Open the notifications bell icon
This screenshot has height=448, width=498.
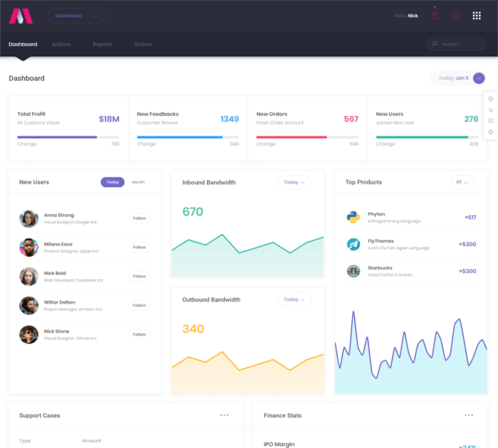435,16
